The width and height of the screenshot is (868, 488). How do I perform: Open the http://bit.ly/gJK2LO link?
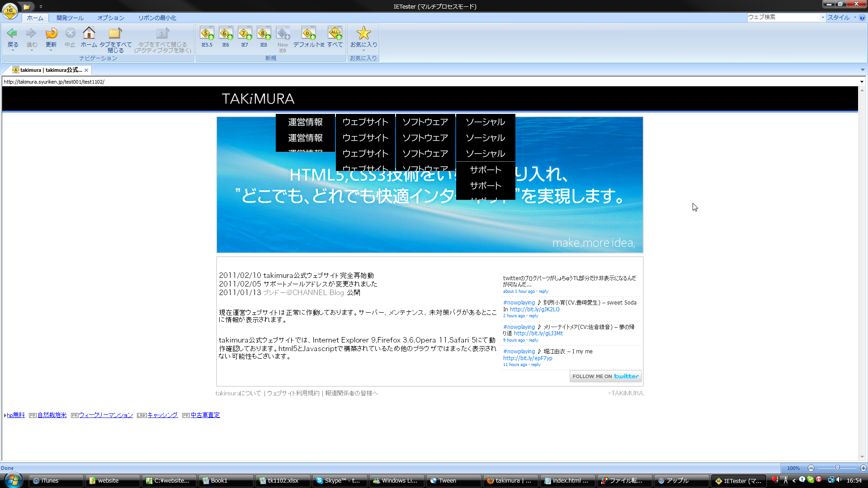point(535,310)
